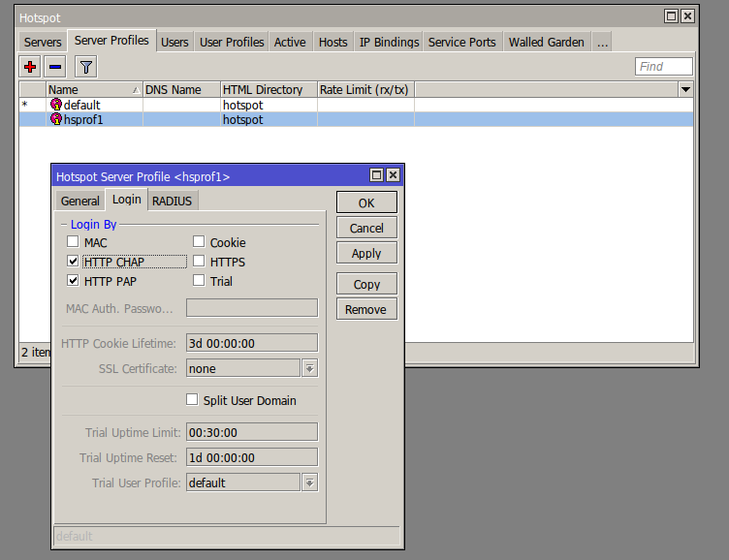729x560 pixels.
Task: Enable the MAC login checkbox
Action: (x=74, y=242)
